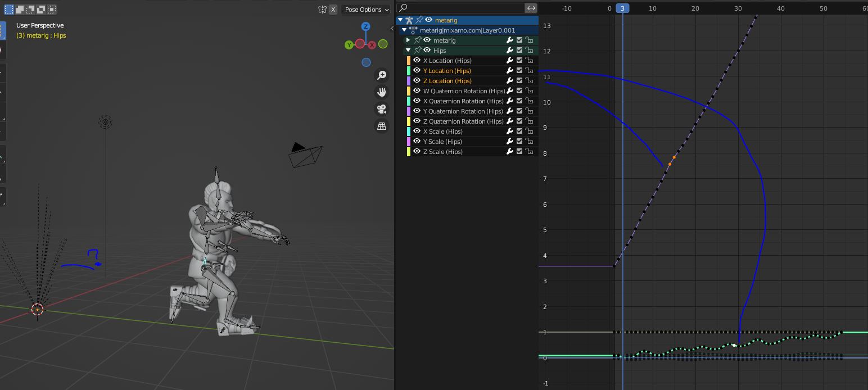Open modifiers wrench on X Location channel
This screenshot has width=868, height=390.
click(x=509, y=60)
